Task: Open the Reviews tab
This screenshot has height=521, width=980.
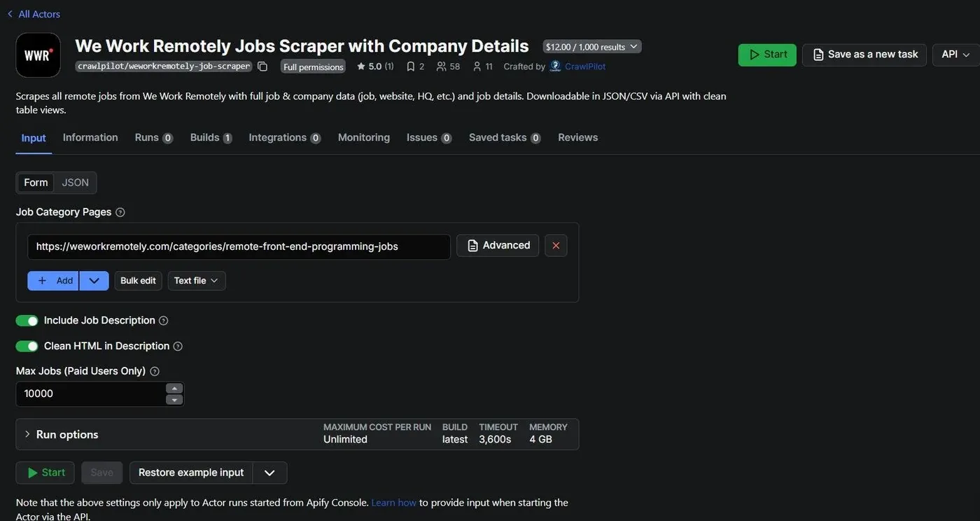Action: point(578,138)
